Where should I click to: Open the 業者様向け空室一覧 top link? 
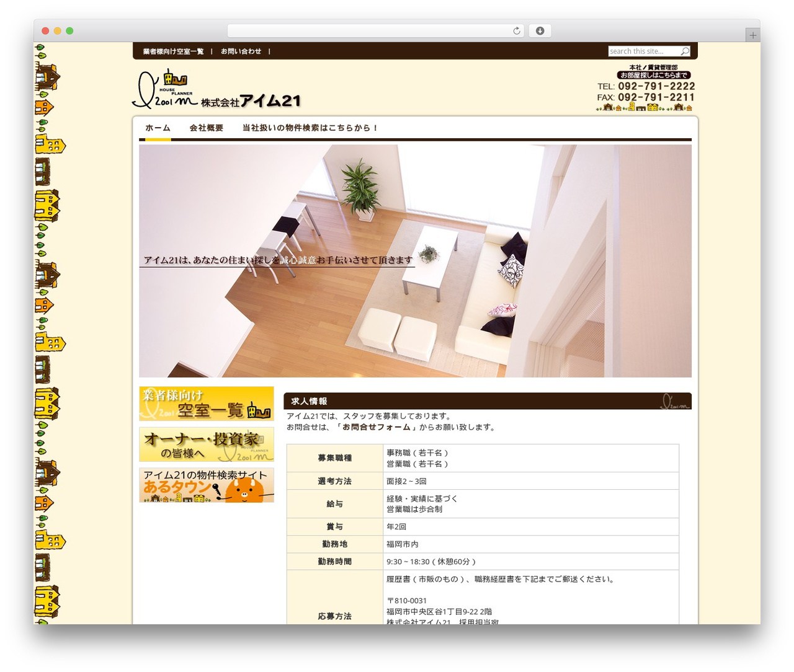pos(173,51)
